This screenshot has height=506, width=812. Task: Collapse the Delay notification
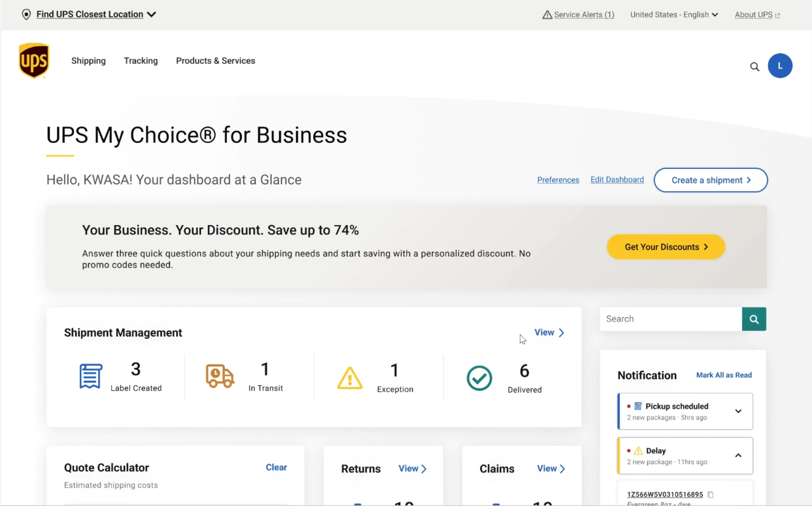[738, 455]
